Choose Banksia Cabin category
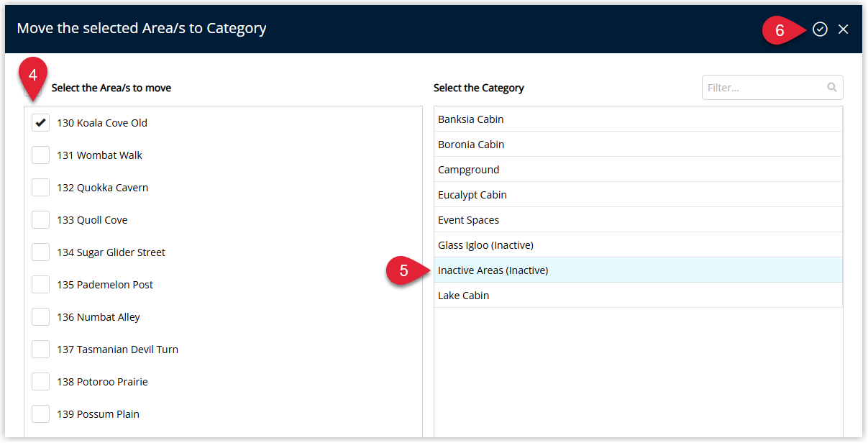The height and width of the screenshot is (443, 868). (638, 119)
